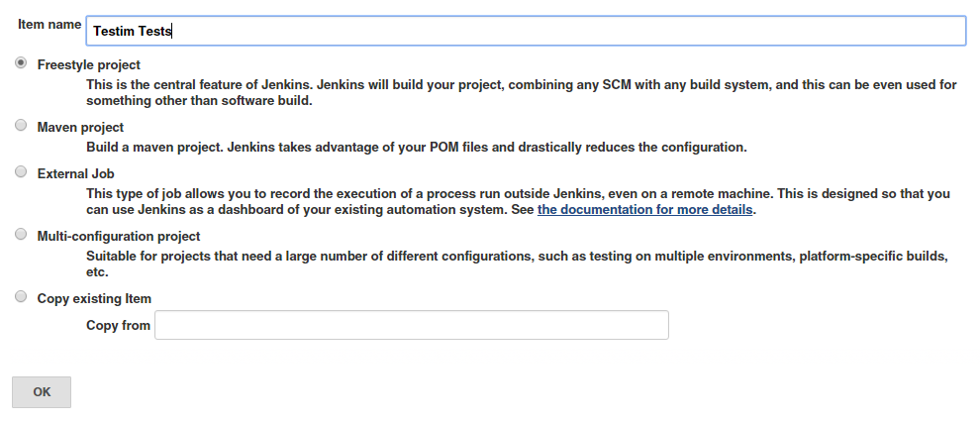Viewport: 980px width, 422px height.
Task: Click the Item name text field
Action: [x=525, y=31]
